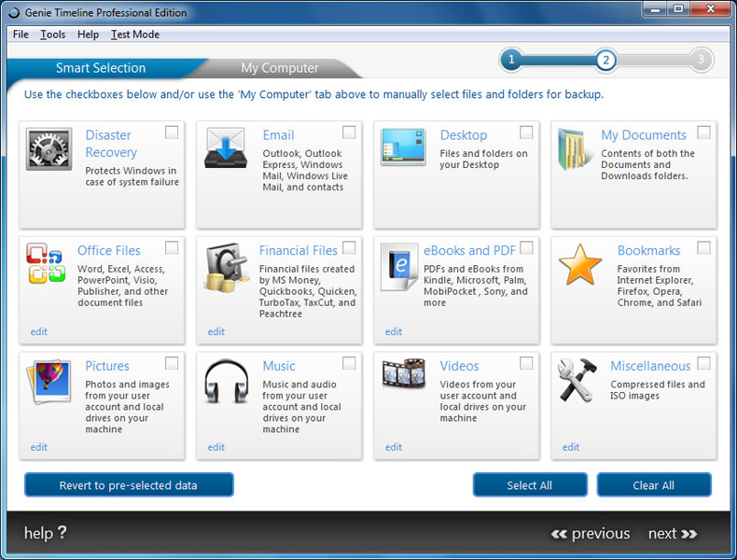The height and width of the screenshot is (560, 737).
Task: Click the Pictures title text
Action: 107,365
